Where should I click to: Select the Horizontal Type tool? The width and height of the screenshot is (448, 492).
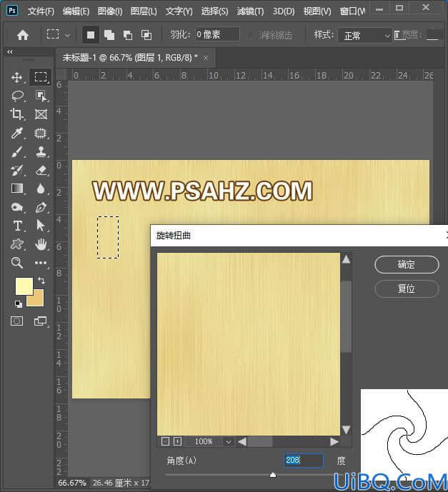(18, 226)
